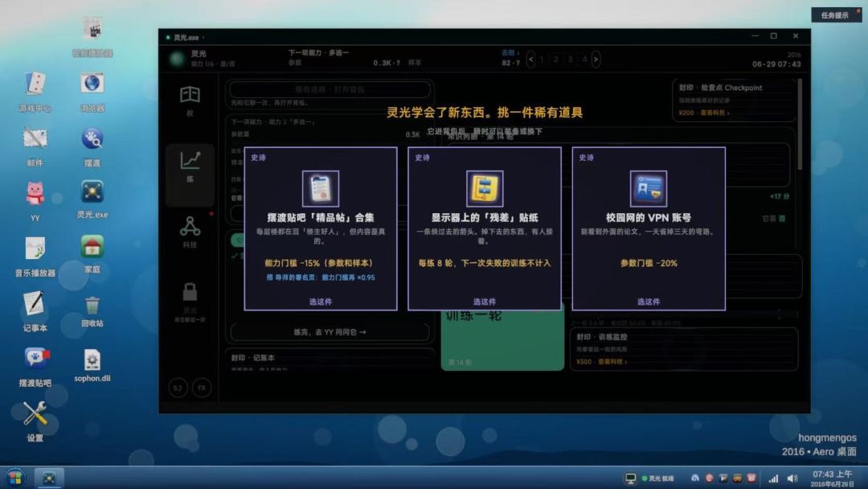Screen dimensions: 868x489
Task: Click the VPN 账号 ID card icon
Action: (x=649, y=189)
